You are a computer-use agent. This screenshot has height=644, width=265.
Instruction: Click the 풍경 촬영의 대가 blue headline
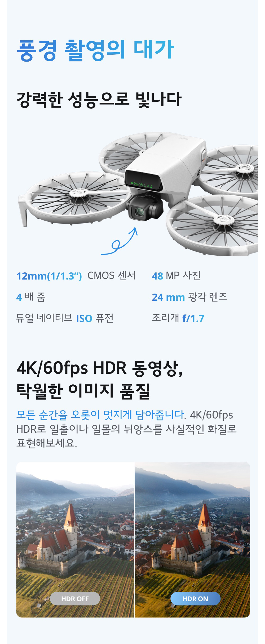pos(95,50)
